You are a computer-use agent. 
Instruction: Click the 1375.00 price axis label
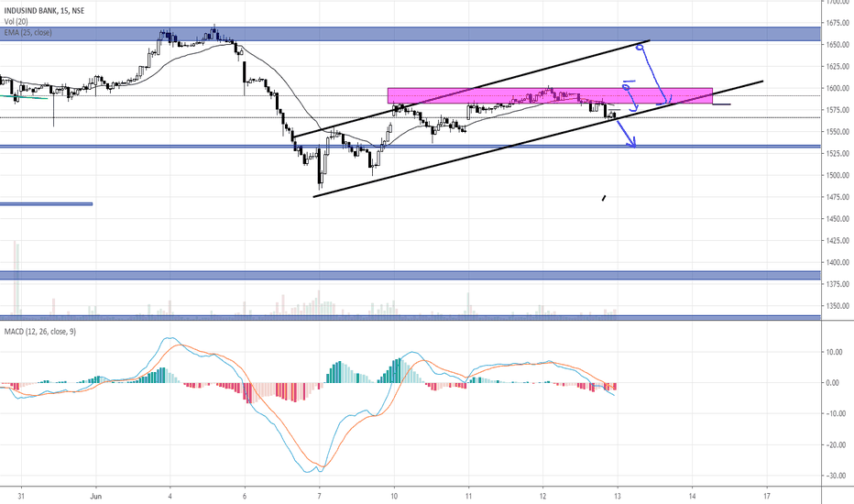838,284
